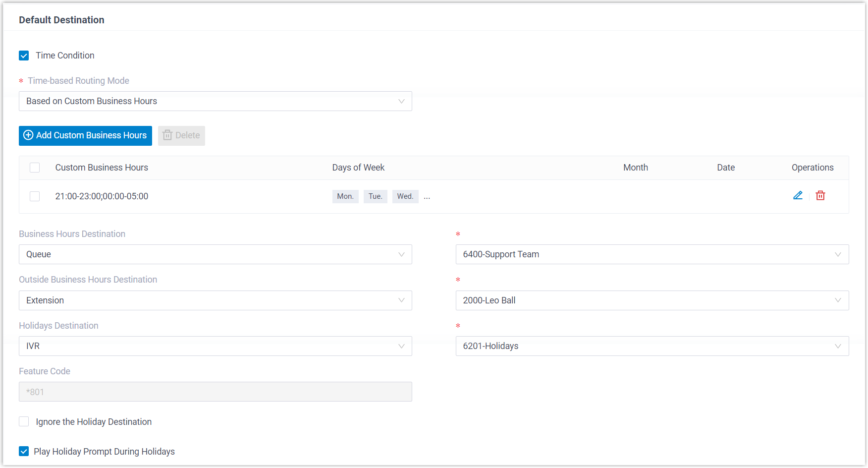Image resolution: width=868 pixels, height=468 pixels.
Task: Click the Wed. day tag
Action: pyautogui.click(x=405, y=196)
